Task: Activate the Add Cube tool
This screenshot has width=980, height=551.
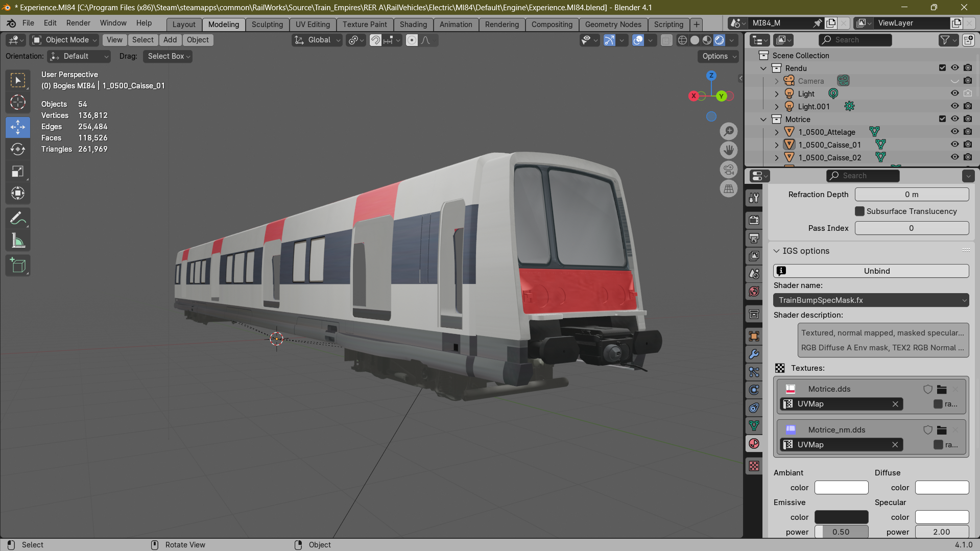Action: pos(18,266)
